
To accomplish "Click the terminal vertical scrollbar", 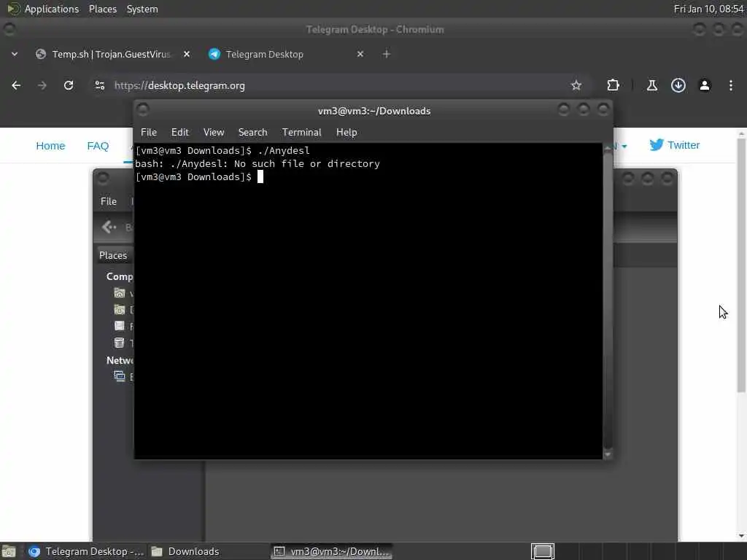I will click(x=608, y=300).
